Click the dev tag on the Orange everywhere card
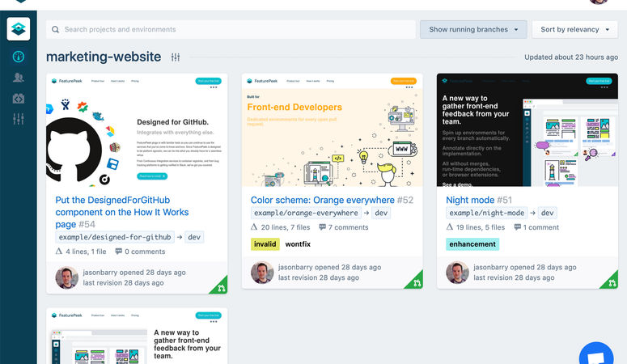The height and width of the screenshot is (364, 627). (381, 213)
